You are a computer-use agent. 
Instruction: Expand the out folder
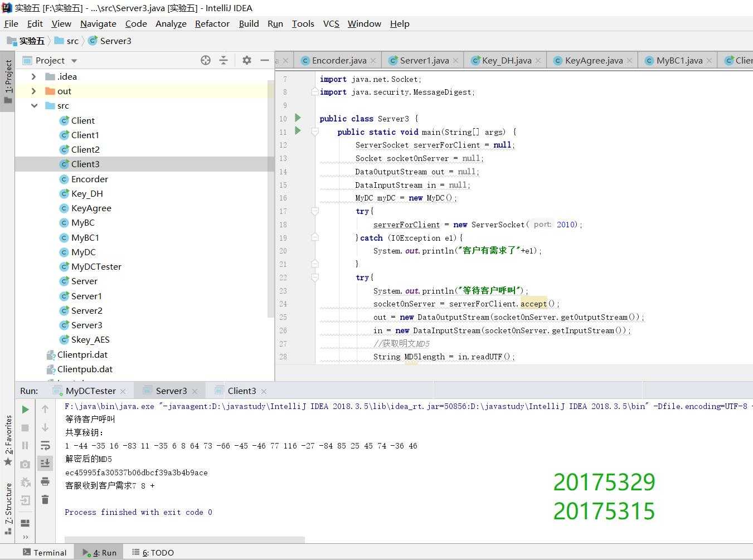[34, 91]
